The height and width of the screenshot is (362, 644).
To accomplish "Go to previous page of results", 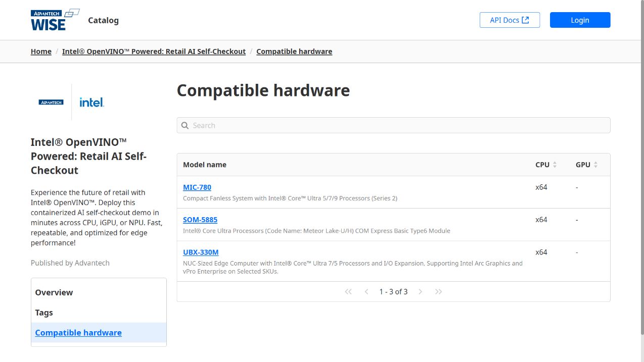I will click(x=366, y=292).
